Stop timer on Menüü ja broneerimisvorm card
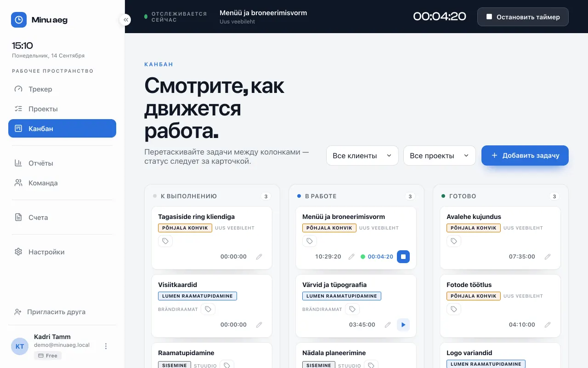The width and height of the screenshot is (588, 368). click(x=403, y=257)
